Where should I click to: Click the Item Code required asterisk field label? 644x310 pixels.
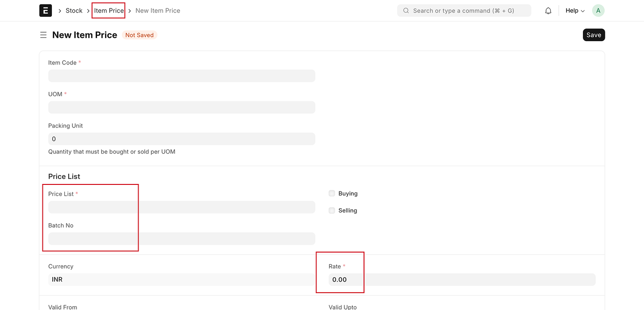(x=65, y=62)
